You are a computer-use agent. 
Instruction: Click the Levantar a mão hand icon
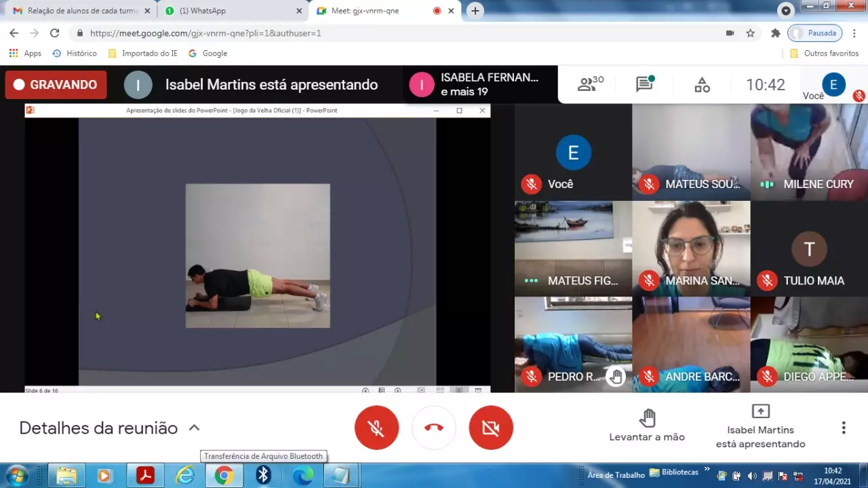coord(647,418)
